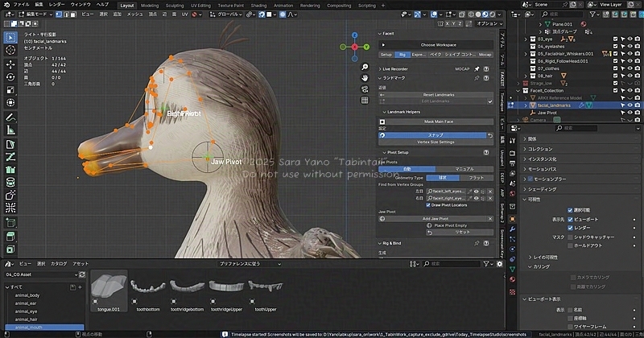Select the Select Box tool in viewport toolbar

point(10,38)
